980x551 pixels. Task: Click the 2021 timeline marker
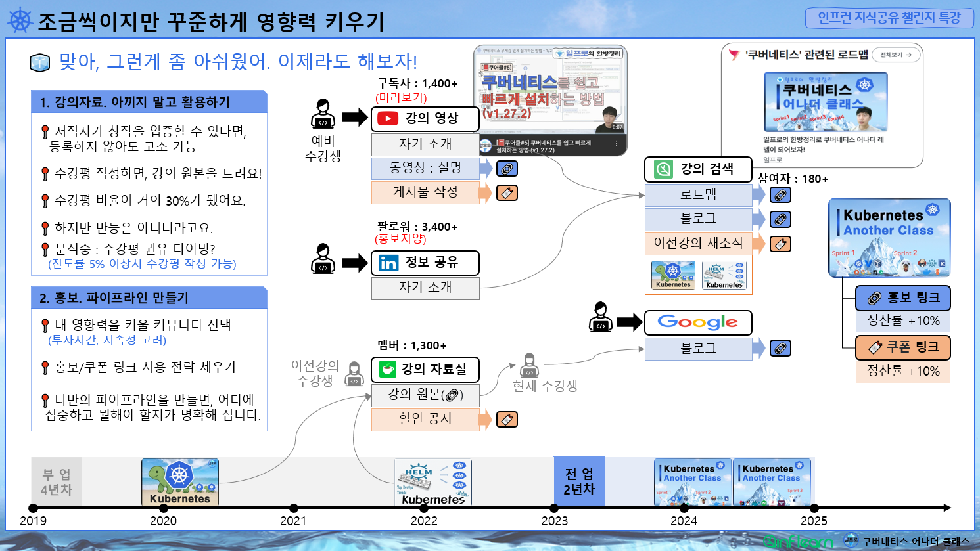293,508
